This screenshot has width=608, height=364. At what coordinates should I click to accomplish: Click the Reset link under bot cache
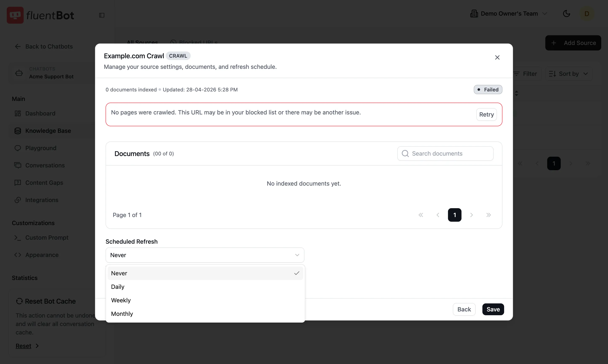[23, 346]
